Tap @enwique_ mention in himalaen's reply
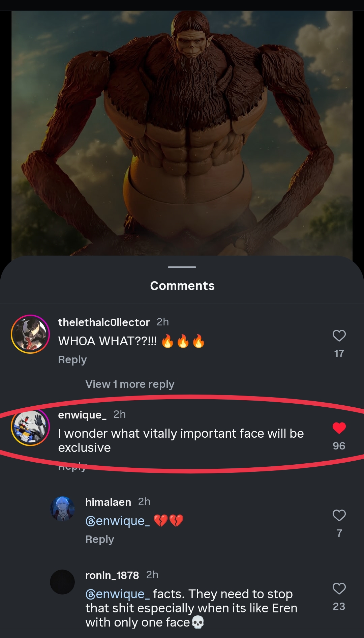Image resolution: width=364 pixels, height=638 pixels. tap(118, 521)
